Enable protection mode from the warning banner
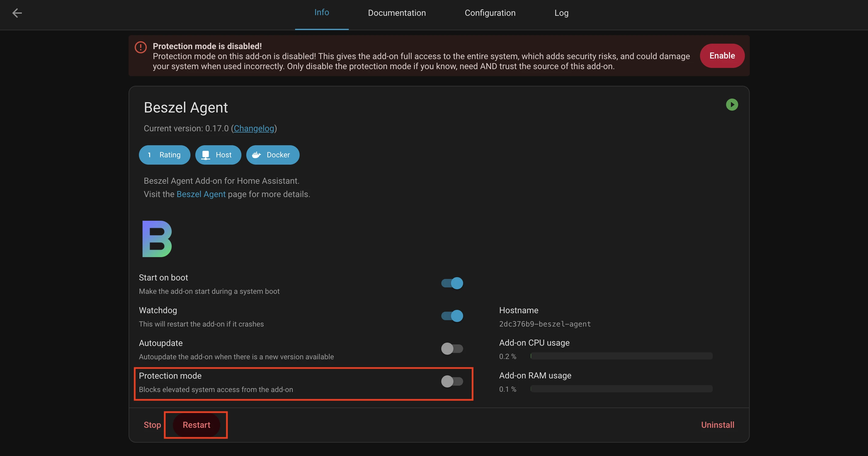Screen dimensions: 868x456 point(722,55)
